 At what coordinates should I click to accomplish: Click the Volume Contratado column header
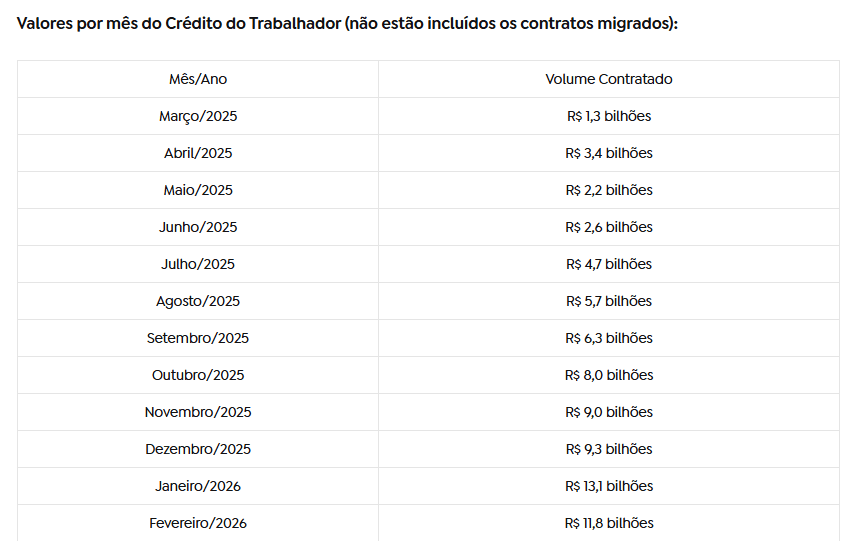[609, 79]
